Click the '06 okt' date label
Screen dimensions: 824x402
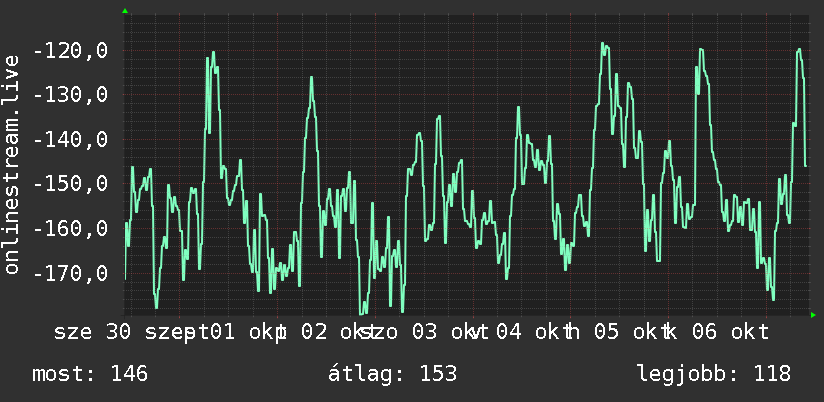(x=730, y=333)
